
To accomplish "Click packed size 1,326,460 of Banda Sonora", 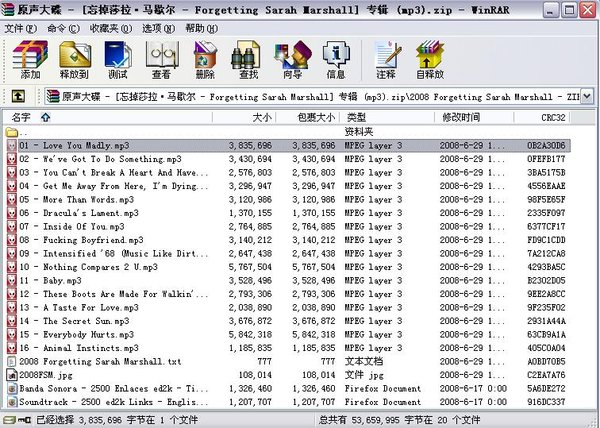I will point(314,389).
